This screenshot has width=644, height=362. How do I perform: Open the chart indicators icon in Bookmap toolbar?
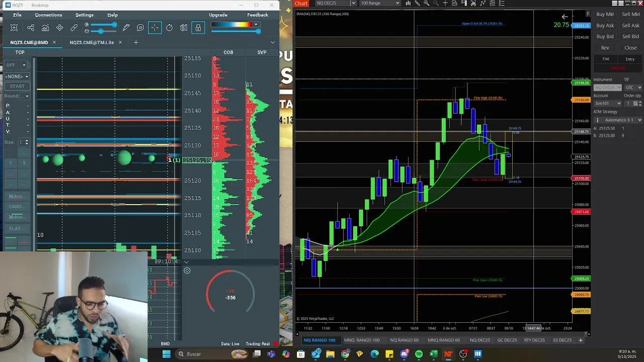pos(45,28)
